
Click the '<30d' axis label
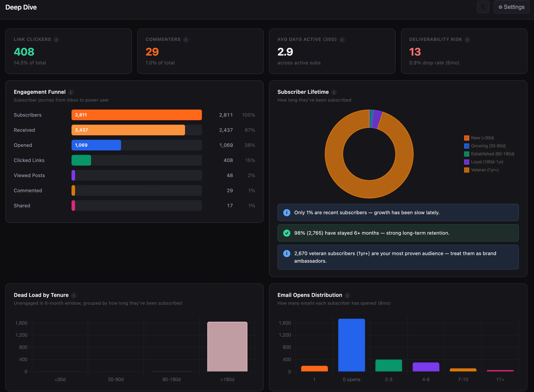click(x=60, y=379)
